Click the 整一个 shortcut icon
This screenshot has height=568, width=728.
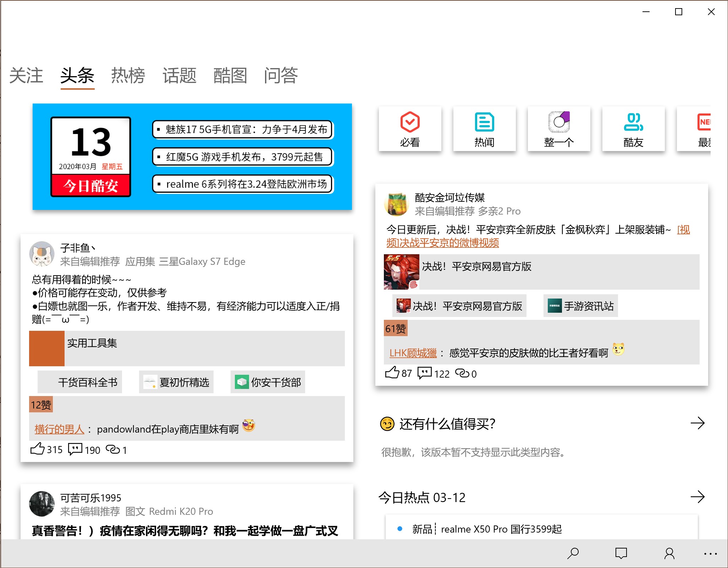pos(559,129)
